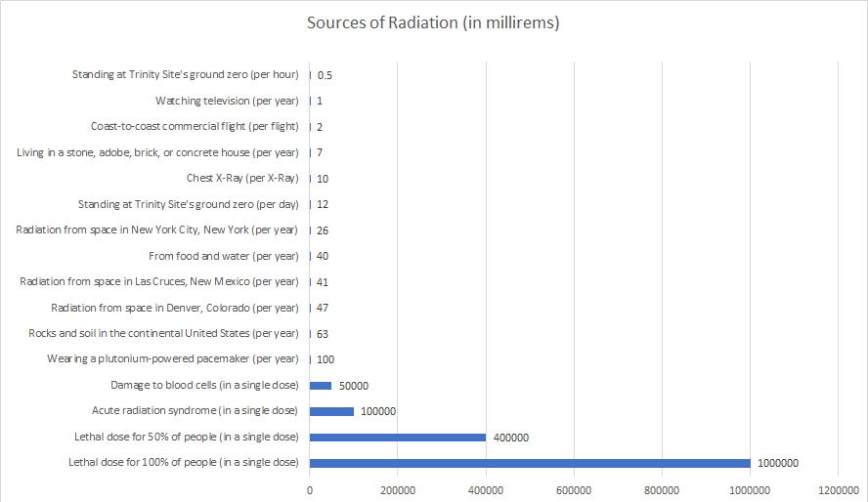868x502 pixels.
Task: Click the Damage to blood cells bar
Action: 321,385
